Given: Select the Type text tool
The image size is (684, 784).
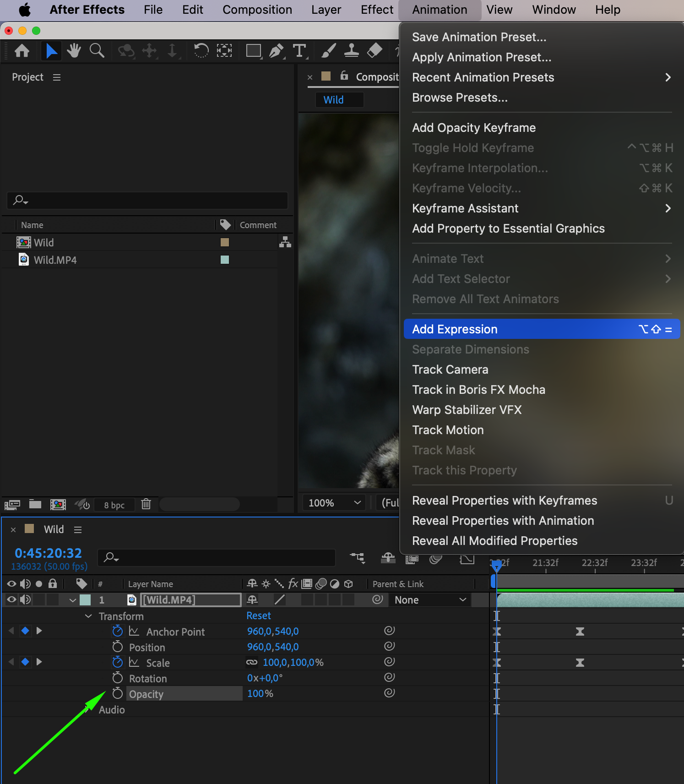Looking at the screenshot, I should pyautogui.click(x=299, y=50).
